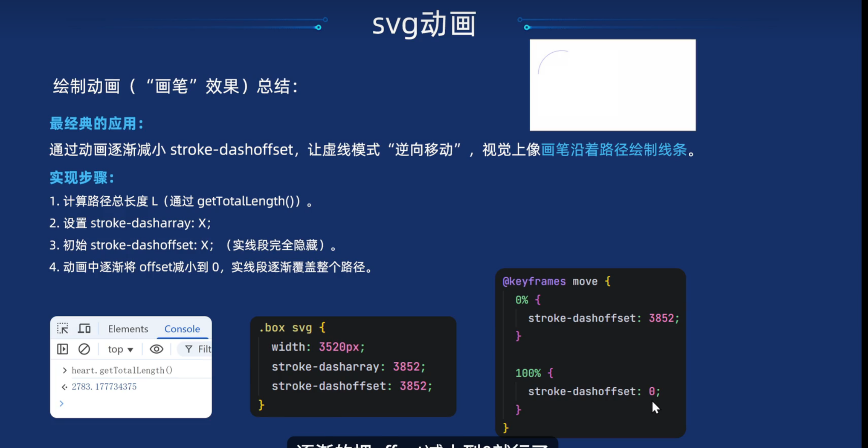Viewport: 868px width, 448px height.
Task: Click the Filter input field
Action: pyautogui.click(x=204, y=349)
